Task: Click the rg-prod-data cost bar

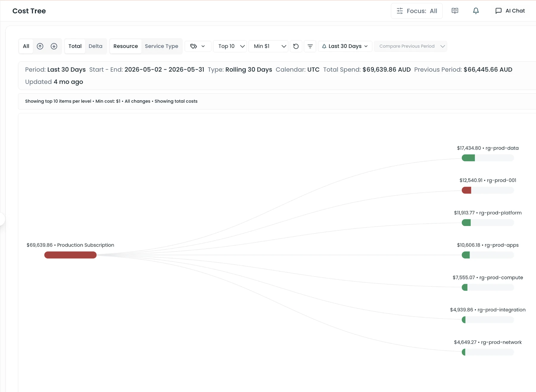Action: pyautogui.click(x=488, y=158)
